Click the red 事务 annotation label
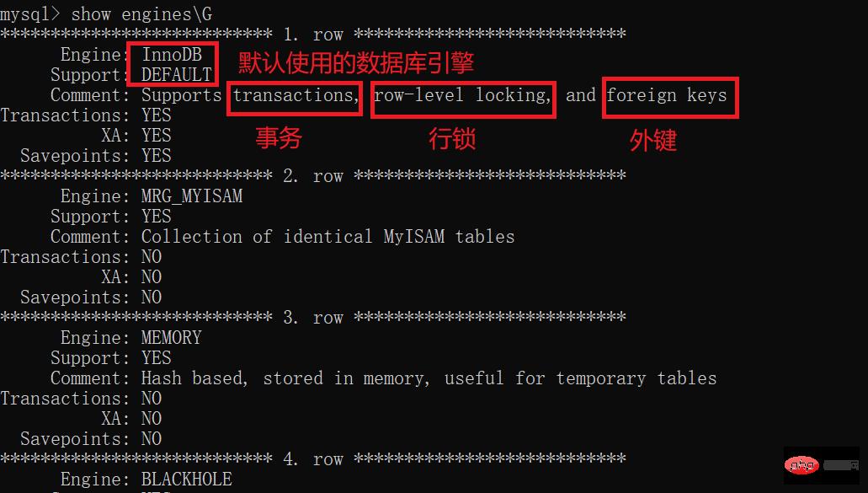This screenshot has height=493, width=868. [x=279, y=138]
